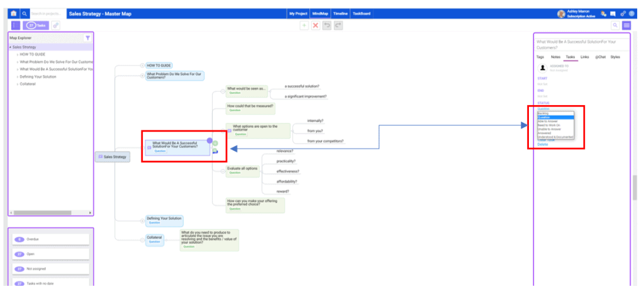Image resolution: width=644 pixels, height=296 pixels.
Task: Choose Able to Answer in the status list
Action: pyautogui.click(x=555, y=122)
